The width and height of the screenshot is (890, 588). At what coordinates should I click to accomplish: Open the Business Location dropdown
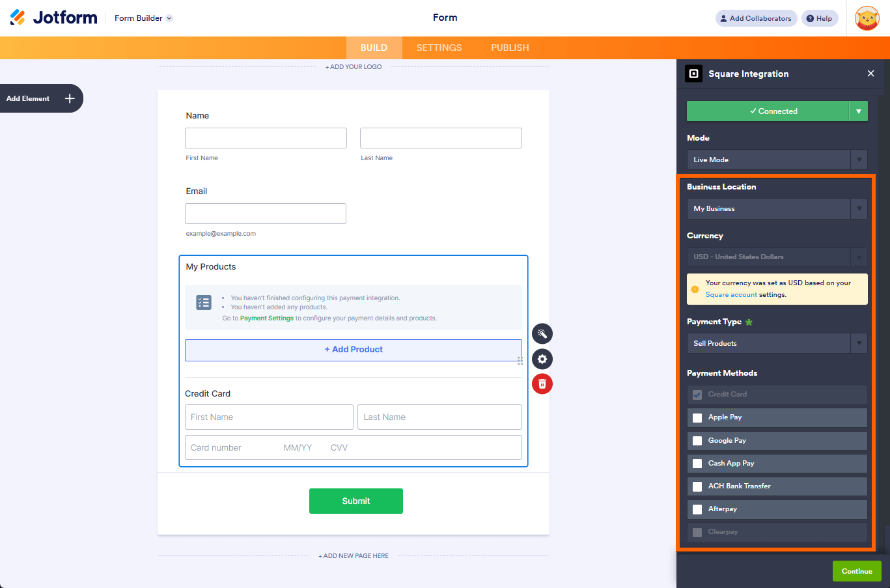click(777, 208)
